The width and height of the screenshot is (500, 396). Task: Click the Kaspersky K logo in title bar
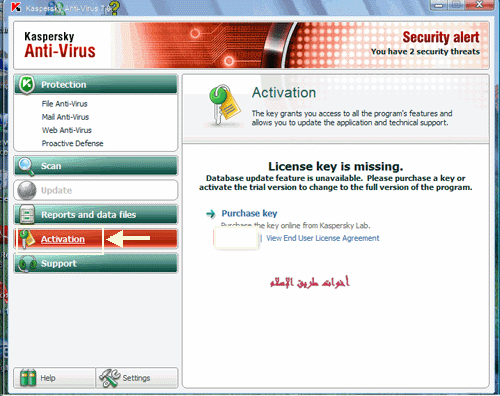(16, 7)
